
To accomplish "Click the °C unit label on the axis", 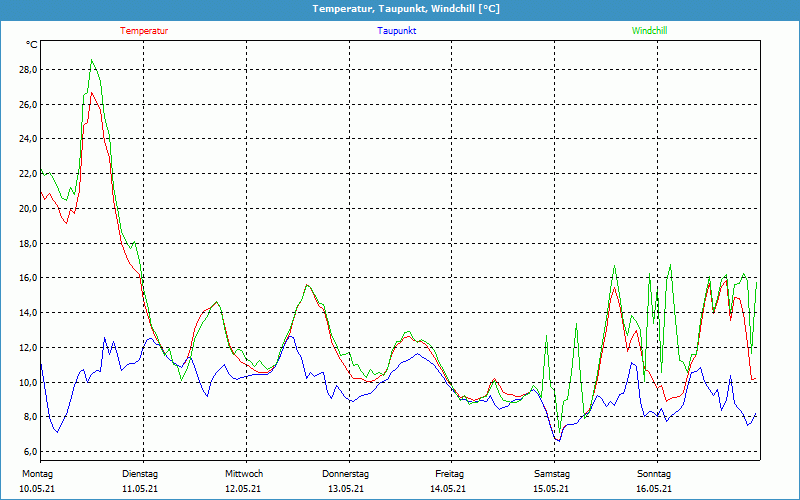I will 32,45.
